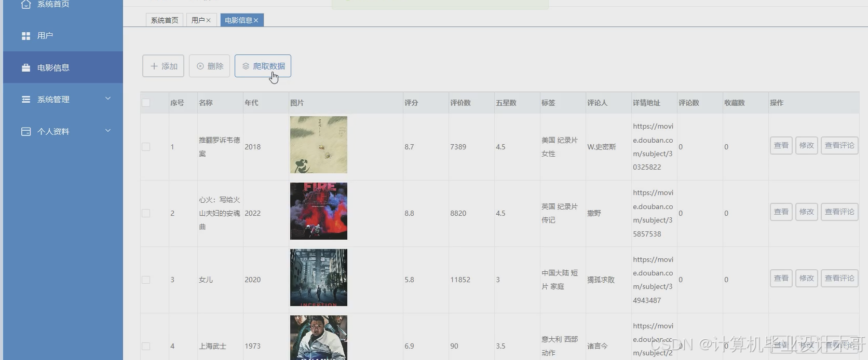Open the FIRE poster thumbnail in row 2
Image resolution: width=868 pixels, height=360 pixels.
[319, 211]
